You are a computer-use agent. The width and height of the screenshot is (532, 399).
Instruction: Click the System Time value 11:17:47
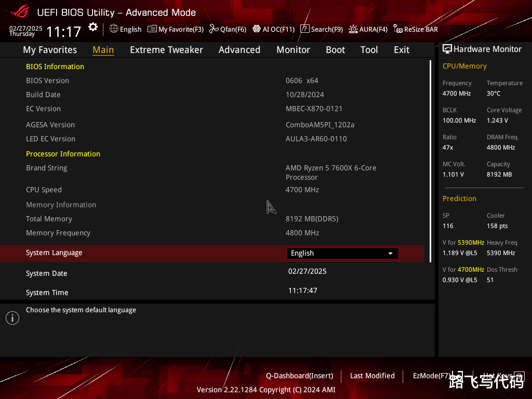303,290
